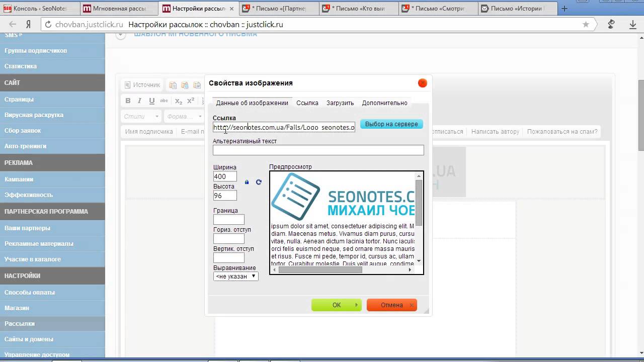The width and height of the screenshot is (644, 362).
Task: Switch to the Загрузить tab
Action: coord(340,103)
